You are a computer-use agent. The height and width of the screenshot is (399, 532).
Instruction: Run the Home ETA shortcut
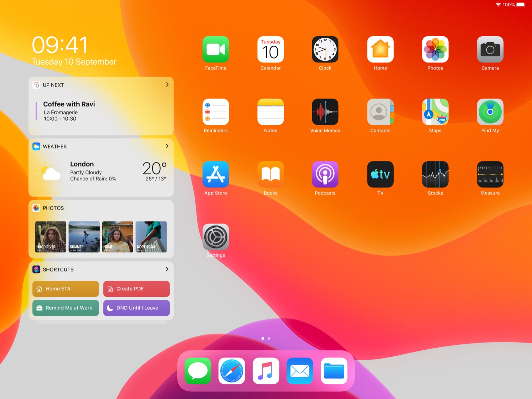coord(66,289)
